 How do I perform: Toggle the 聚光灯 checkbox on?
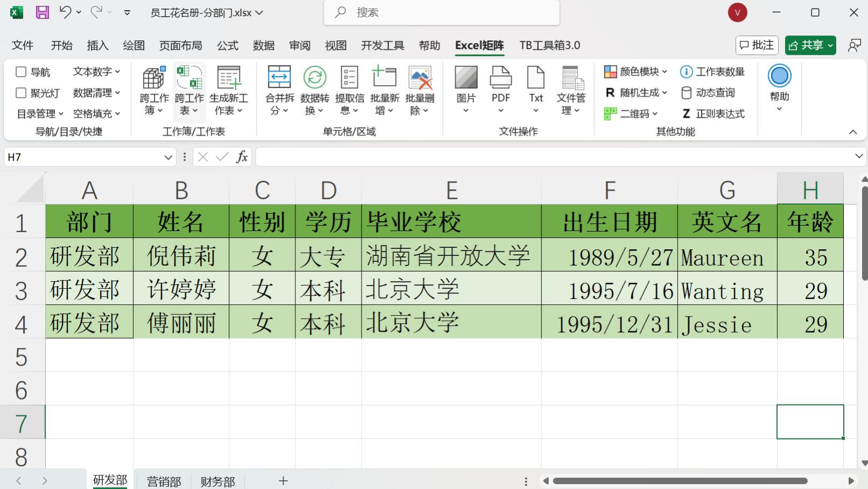click(22, 92)
